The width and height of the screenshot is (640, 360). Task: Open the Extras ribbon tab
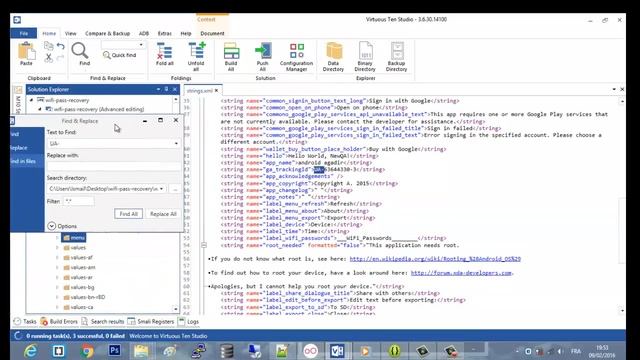coord(164,33)
